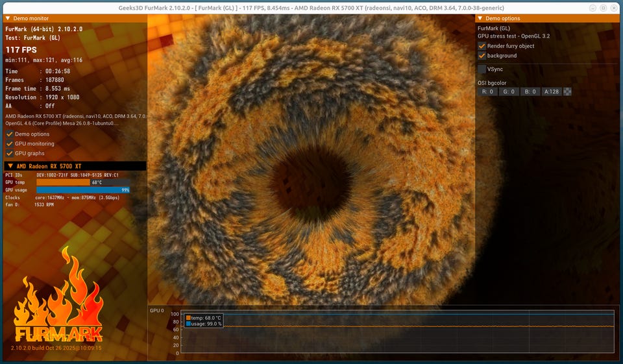The width and height of the screenshot is (623, 364).
Task: Collapse the Demo monitor panel triangle
Action: tap(8, 18)
